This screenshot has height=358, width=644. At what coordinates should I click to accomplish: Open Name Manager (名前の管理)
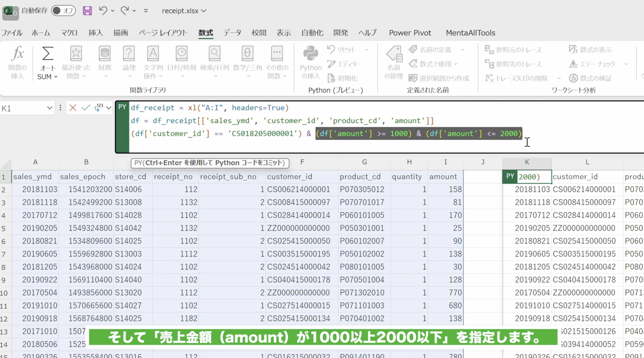[394, 62]
